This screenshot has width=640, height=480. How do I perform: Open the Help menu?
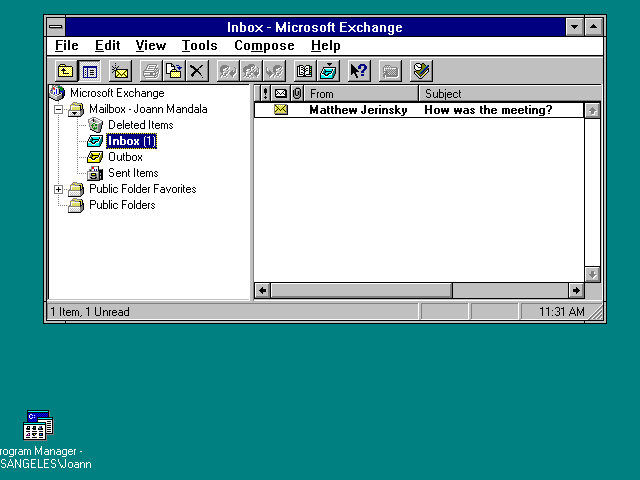[325, 45]
